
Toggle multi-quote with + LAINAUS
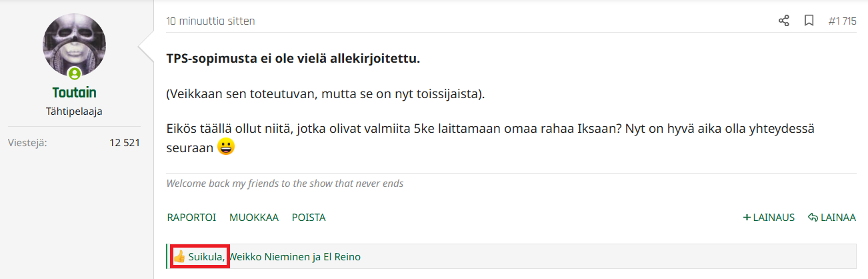tap(769, 218)
